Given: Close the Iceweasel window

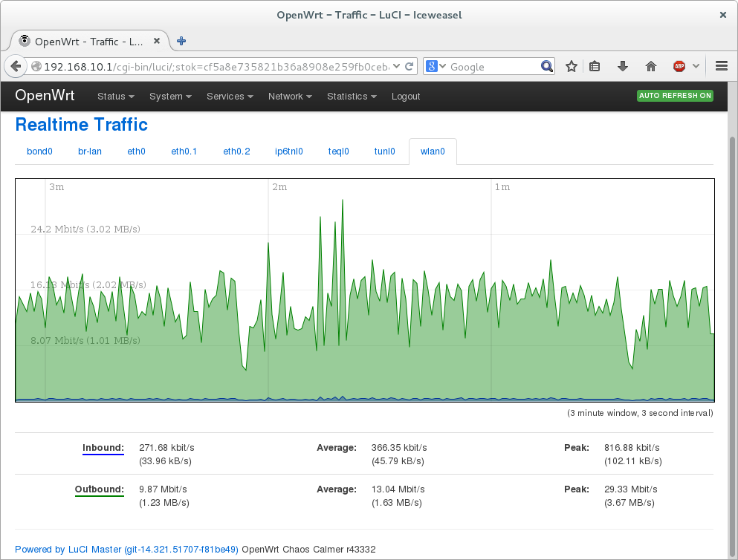Looking at the screenshot, I should [723, 15].
